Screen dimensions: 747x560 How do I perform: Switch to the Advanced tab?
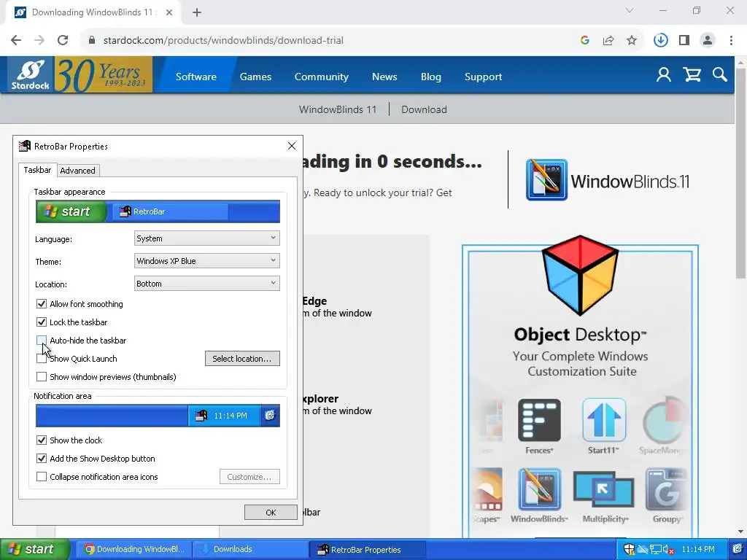(77, 171)
